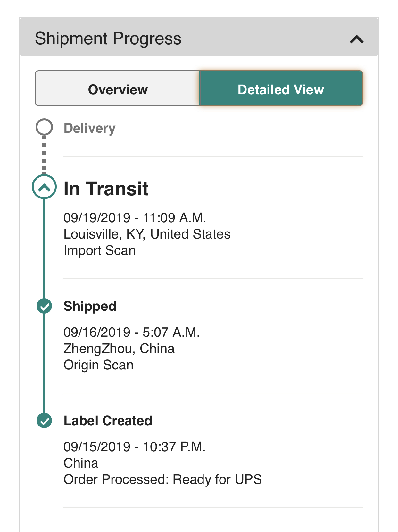Click the In Transit heading
The image size is (398, 532).
pos(106,188)
